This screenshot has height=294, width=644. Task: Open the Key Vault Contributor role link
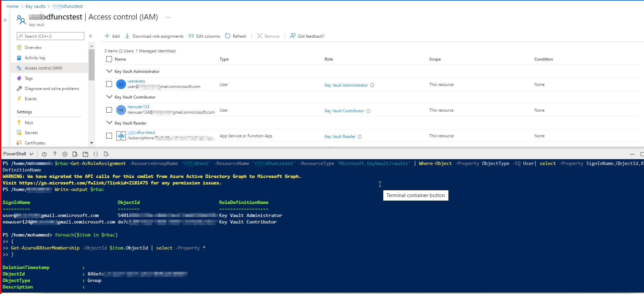tap(344, 111)
